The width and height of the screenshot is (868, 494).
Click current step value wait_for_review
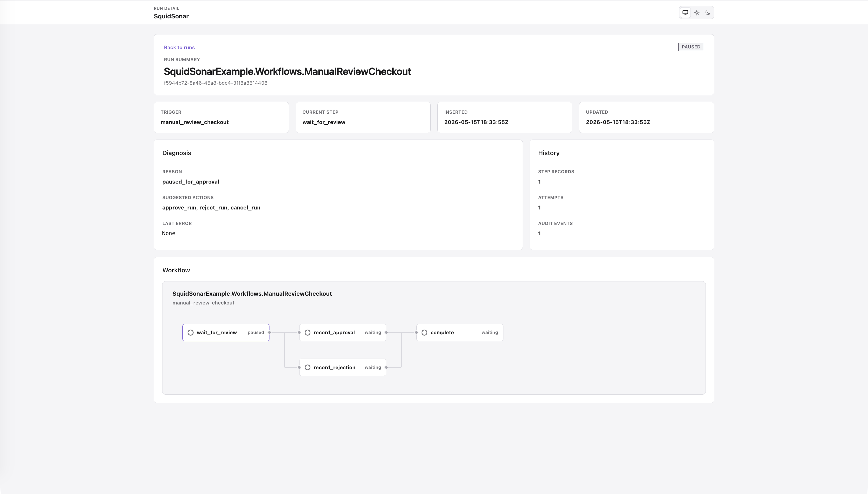click(x=324, y=122)
